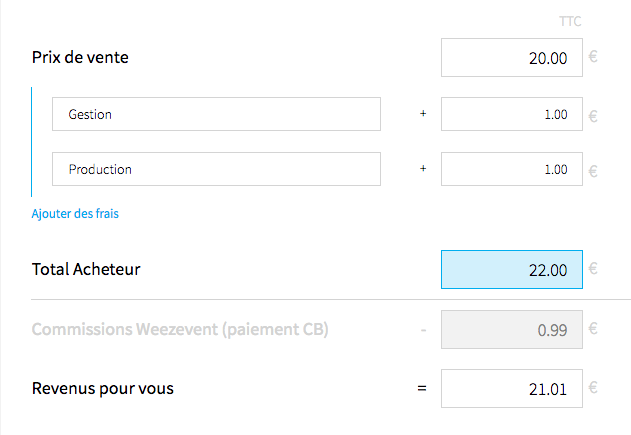The width and height of the screenshot is (631, 435).
Task: Click the euro symbol beside Total Acheteur
Action: 593,269
